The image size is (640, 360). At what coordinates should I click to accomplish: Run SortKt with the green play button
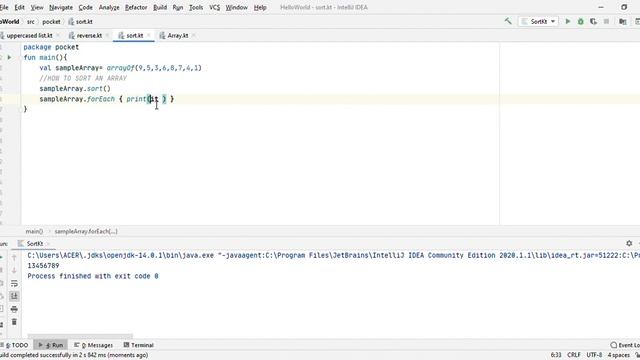point(568,22)
